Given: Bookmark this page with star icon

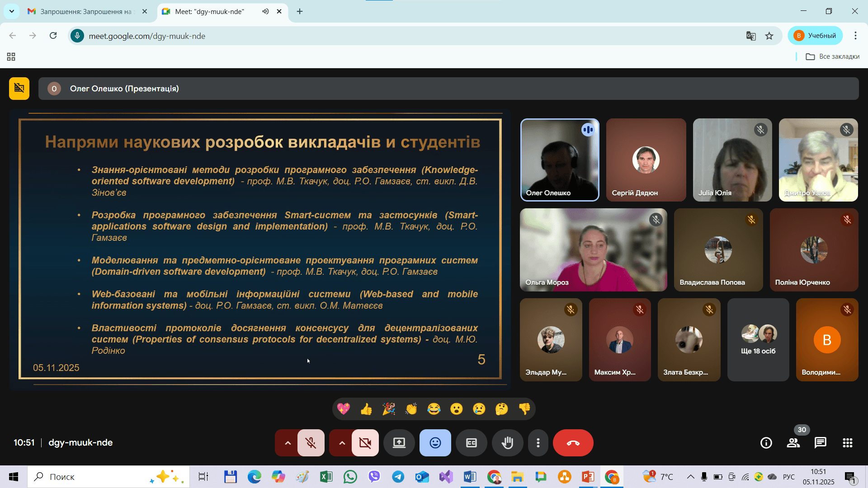Looking at the screenshot, I should click(769, 36).
